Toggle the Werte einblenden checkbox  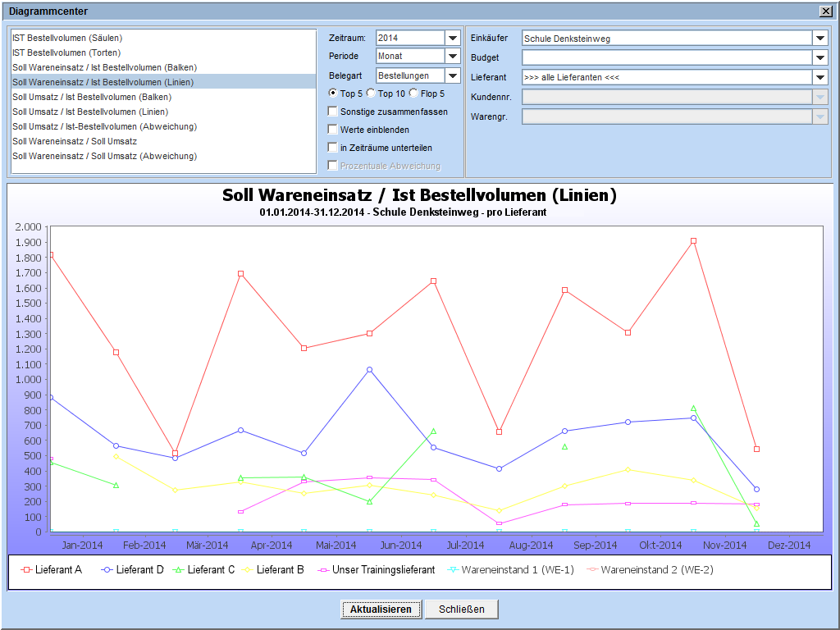332,130
